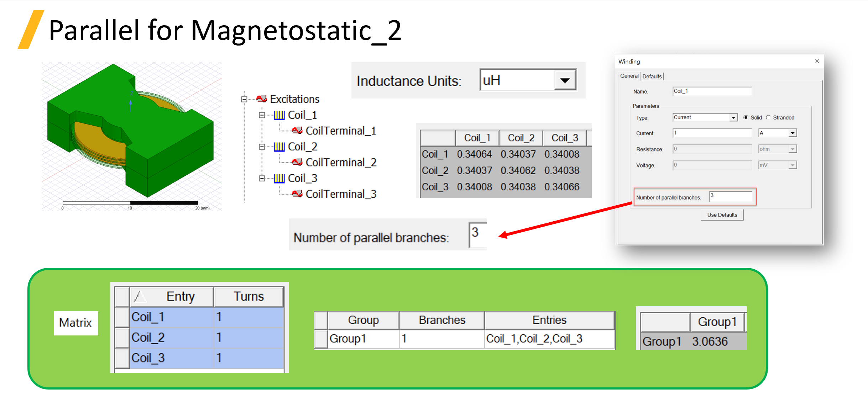The height and width of the screenshot is (413, 868).
Task: Click the CoilTerminal_1 icon
Action: (x=297, y=131)
